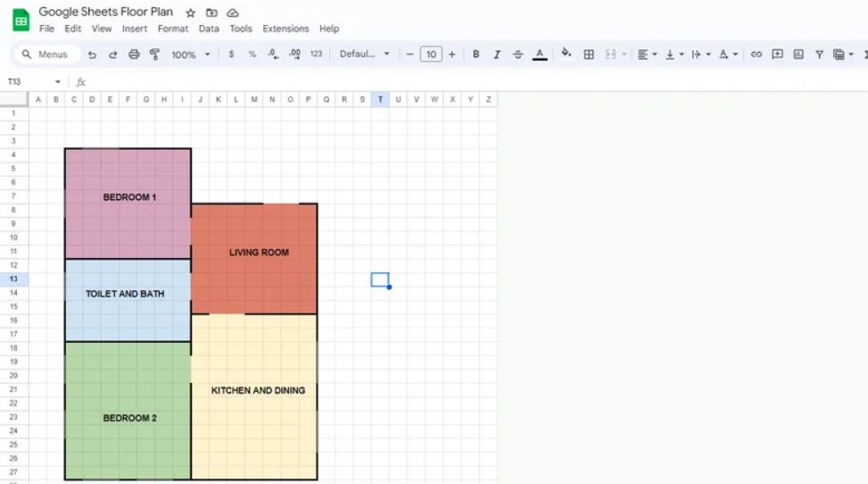
Task: Open the Default font dropdown
Action: tap(364, 54)
